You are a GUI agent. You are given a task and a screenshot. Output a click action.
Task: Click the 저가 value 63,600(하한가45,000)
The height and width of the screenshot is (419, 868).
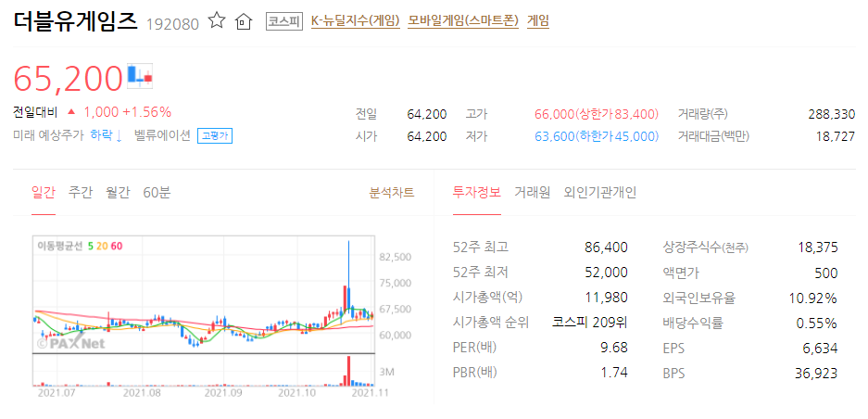point(597,135)
